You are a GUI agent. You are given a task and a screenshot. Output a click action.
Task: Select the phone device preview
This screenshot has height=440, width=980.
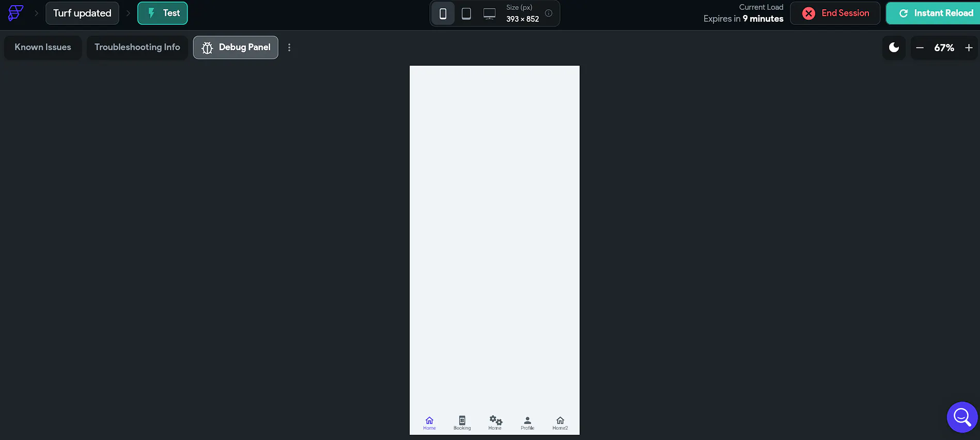[x=443, y=13]
